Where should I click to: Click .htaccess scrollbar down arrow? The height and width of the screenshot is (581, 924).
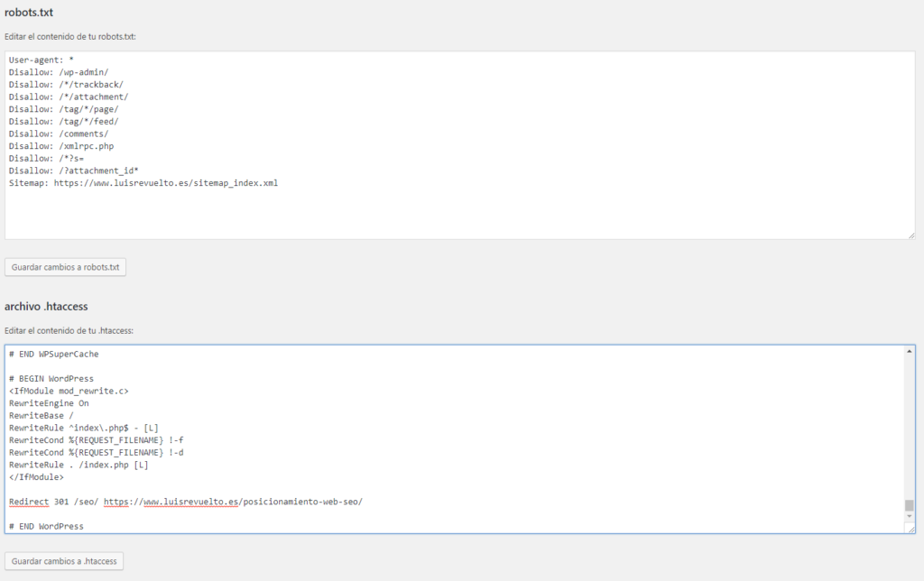tap(910, 517)
